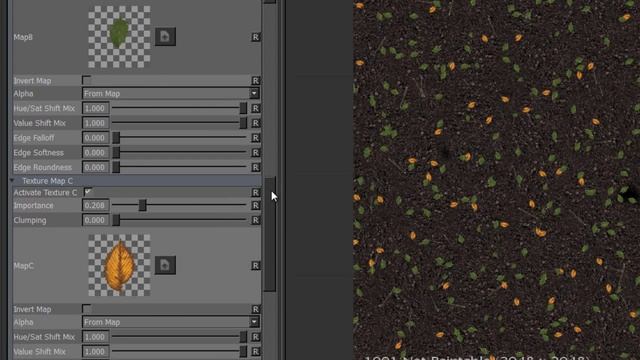Click the MapC label text
Viewport: 640px width, 360px height.
(23, 266)
